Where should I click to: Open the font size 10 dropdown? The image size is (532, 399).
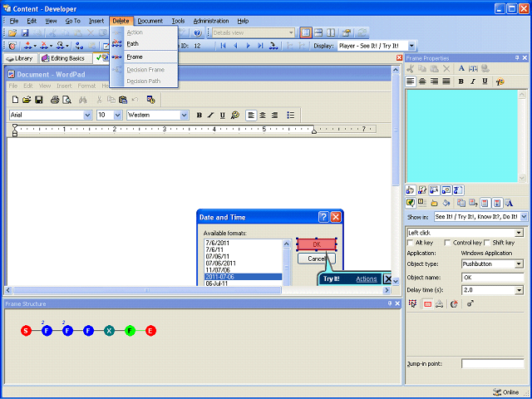117,115
